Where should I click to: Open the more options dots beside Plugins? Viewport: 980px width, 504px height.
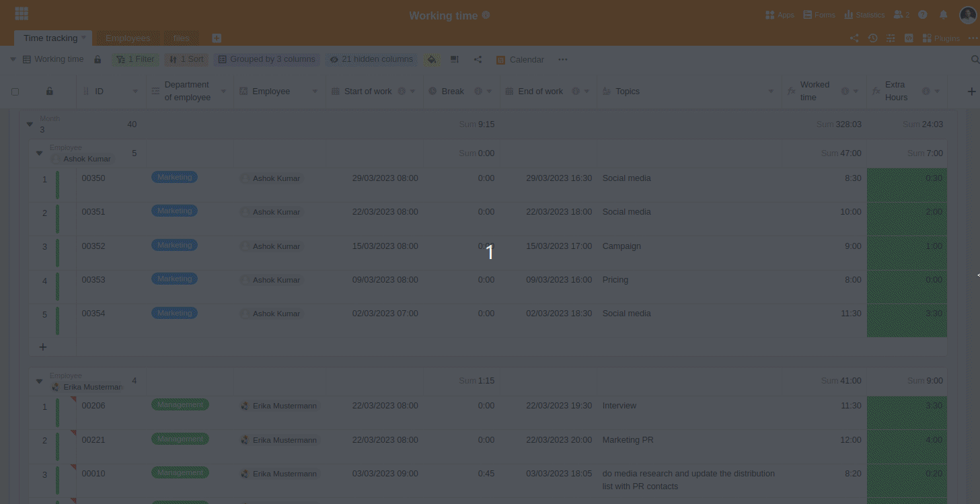(972, 38)
